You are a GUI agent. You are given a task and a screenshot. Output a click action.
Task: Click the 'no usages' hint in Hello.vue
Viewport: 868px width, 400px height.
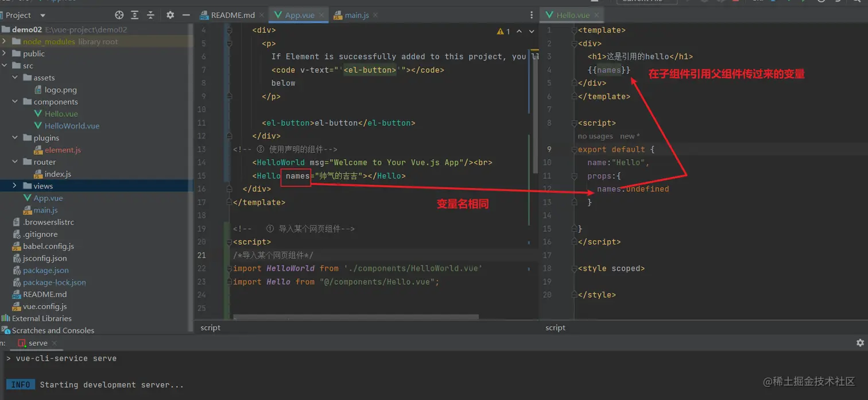pyautogui.click(x=595, y=136)
